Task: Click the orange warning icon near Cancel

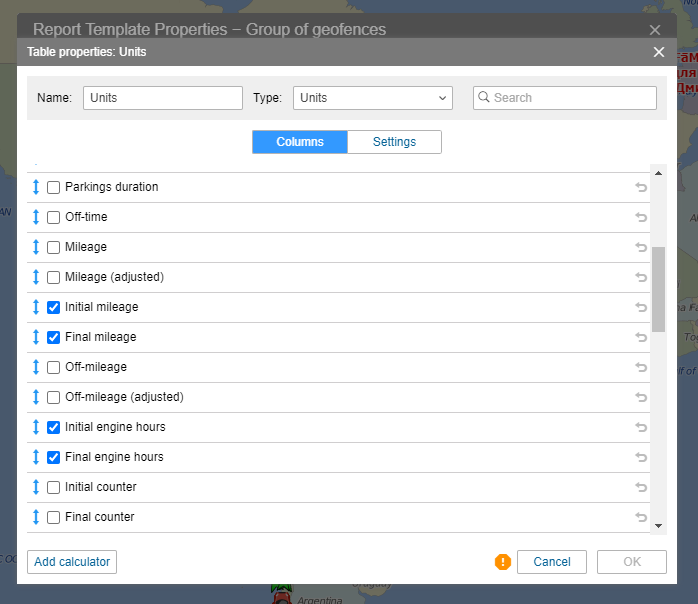Action: coord(503,562)
